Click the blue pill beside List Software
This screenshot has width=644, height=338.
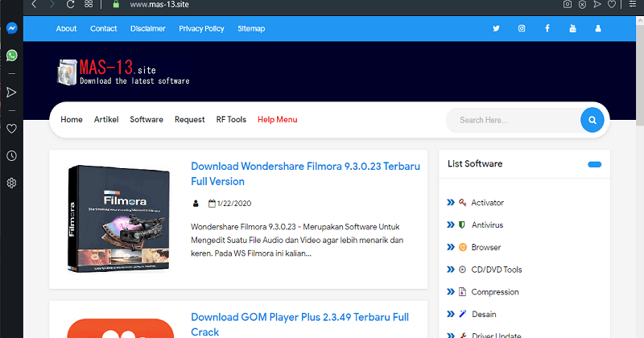(594, 164)
